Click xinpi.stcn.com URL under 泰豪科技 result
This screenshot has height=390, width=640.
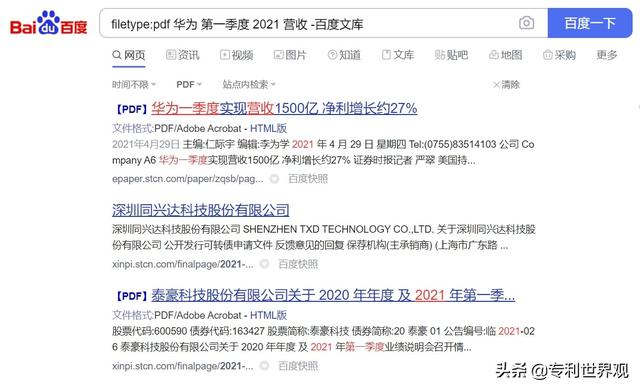click(x=182, y=366)
